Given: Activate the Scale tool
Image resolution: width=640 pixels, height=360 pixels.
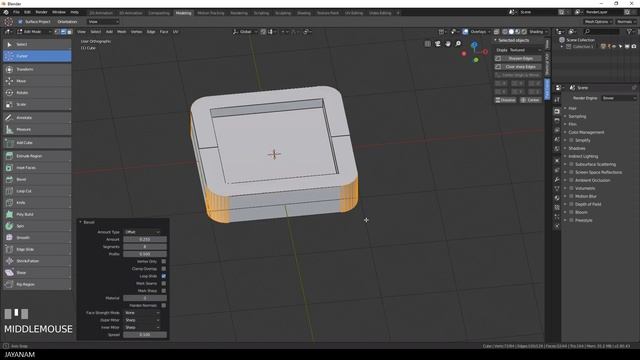Looking at the screenshot, I should [x=37, y=104].
